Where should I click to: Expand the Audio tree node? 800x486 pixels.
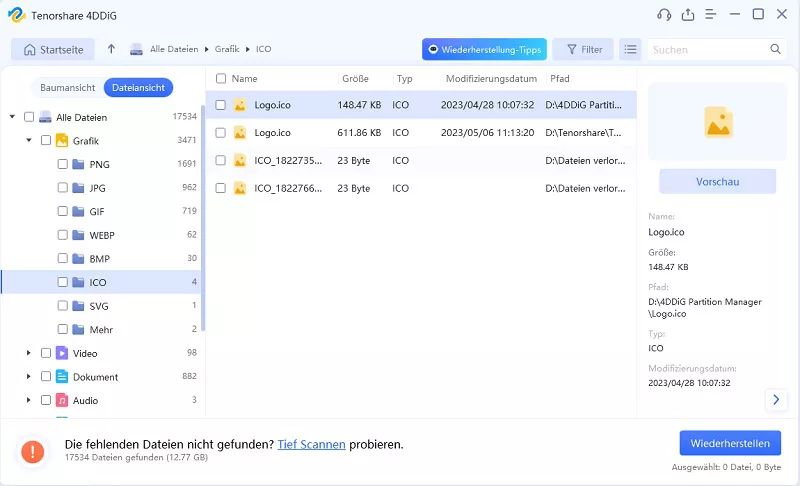coord(29,400)
